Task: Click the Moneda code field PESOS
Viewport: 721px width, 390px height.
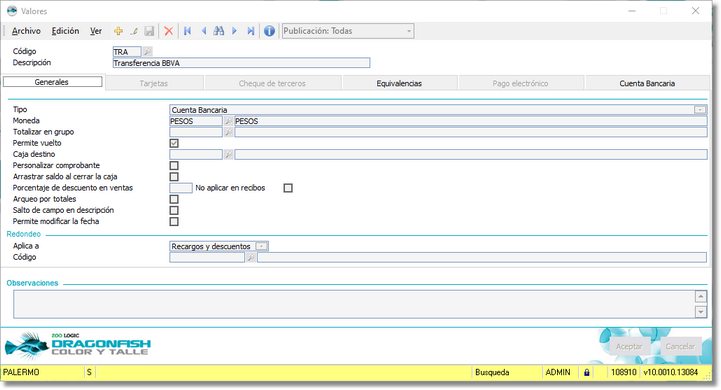Action: pyautogui.click(x=196, y=121)
